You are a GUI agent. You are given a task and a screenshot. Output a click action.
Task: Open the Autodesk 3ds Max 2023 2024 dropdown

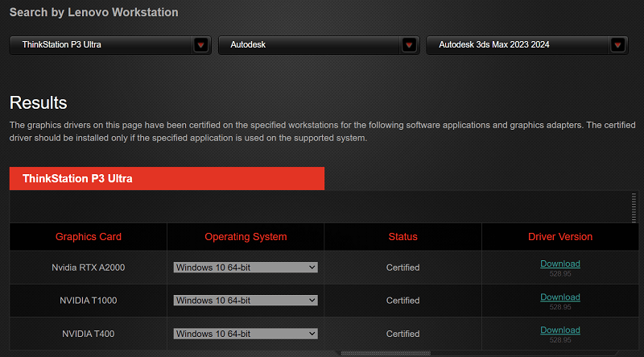[527, 45]
